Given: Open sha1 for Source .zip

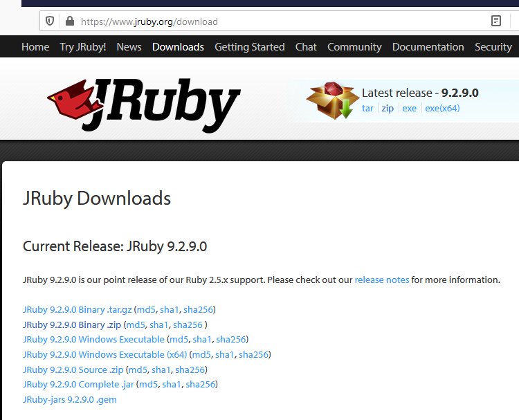Looking at the screenshot, I should 161,370.
